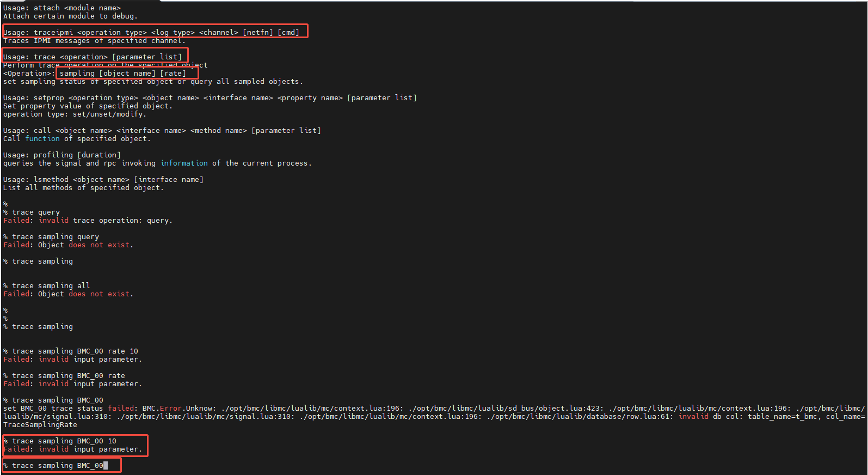Click the "operation type: set/unset/modify." line
Viewport: 868px width, 475px height.
75,114
